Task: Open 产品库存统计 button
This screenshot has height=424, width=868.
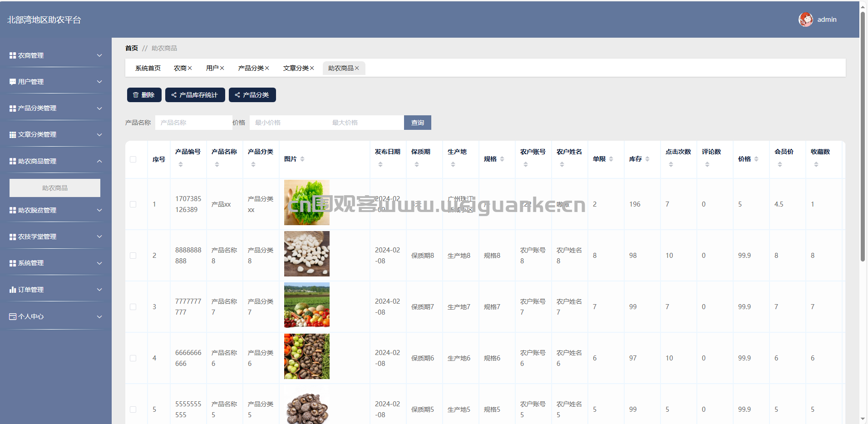Action: tap(195, 95)
